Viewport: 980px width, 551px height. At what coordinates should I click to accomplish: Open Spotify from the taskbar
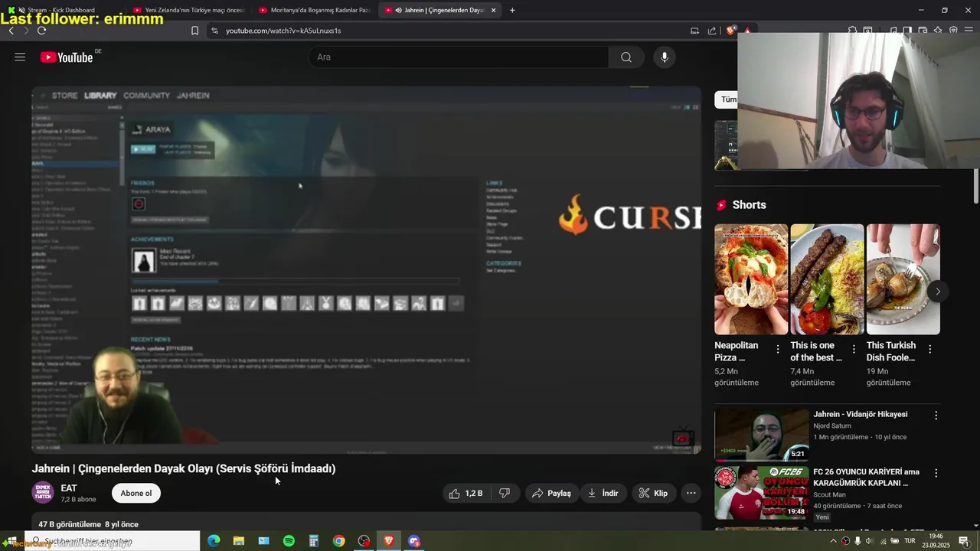point(289,541)
